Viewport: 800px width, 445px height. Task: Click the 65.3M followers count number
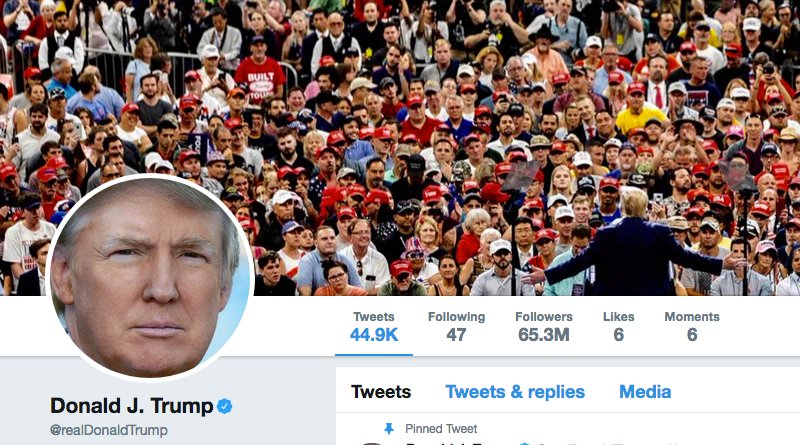click(x=544, y=335)
